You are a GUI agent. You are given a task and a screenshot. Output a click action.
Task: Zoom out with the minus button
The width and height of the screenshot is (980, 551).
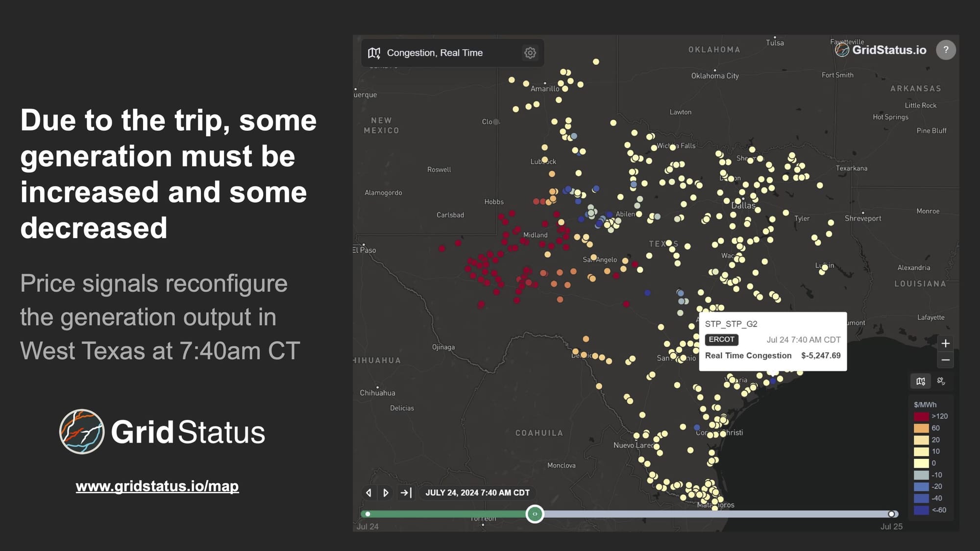click(x=946, y=360)
